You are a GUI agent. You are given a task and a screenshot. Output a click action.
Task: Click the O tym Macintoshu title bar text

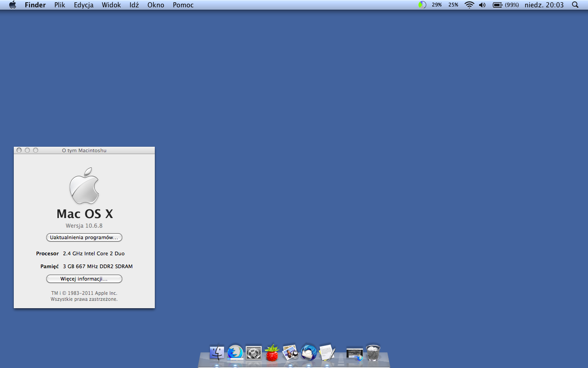[84, 150]
